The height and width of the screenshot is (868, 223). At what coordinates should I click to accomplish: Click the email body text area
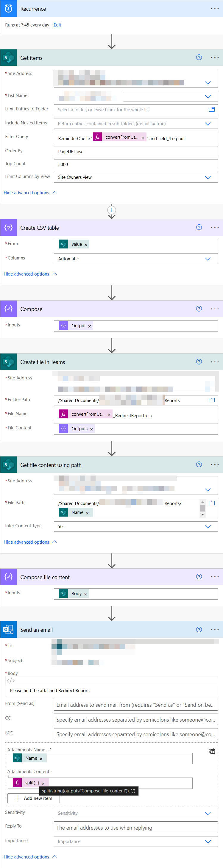[112, 690]
